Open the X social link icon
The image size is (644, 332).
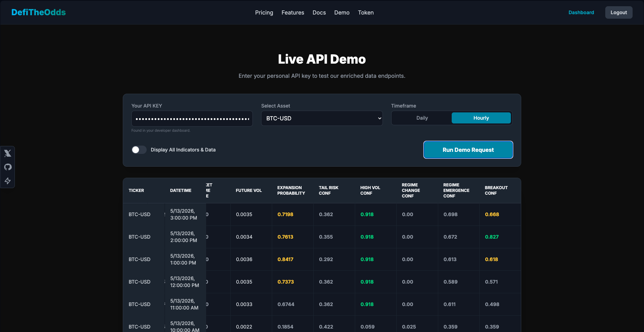pos(8,153)
